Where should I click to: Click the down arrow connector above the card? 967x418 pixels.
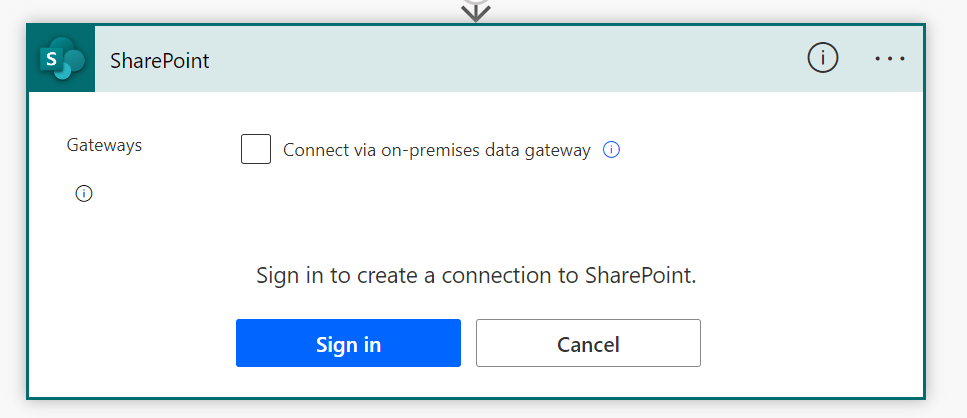(x=476, y=11)
